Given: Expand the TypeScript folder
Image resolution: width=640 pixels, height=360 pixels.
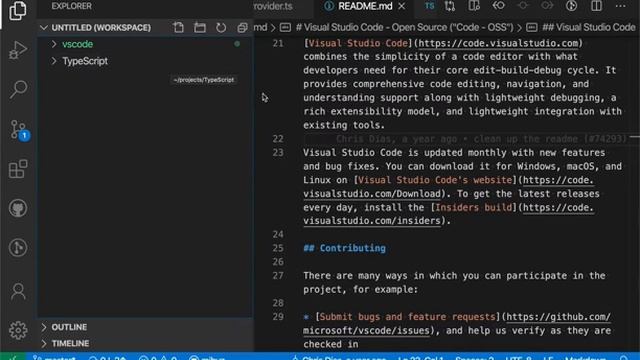Looking at the screenshot, I should point(145,61).
